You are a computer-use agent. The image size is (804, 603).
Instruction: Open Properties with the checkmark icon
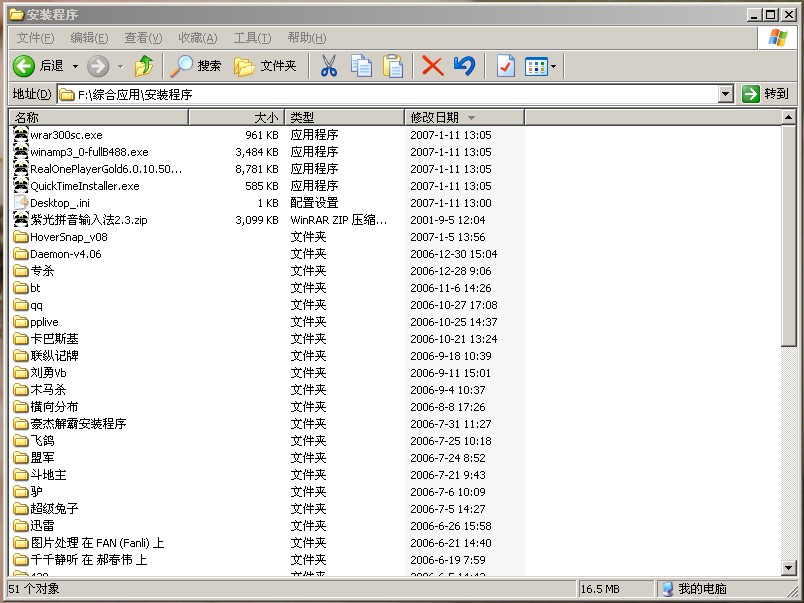pos(505,66)
